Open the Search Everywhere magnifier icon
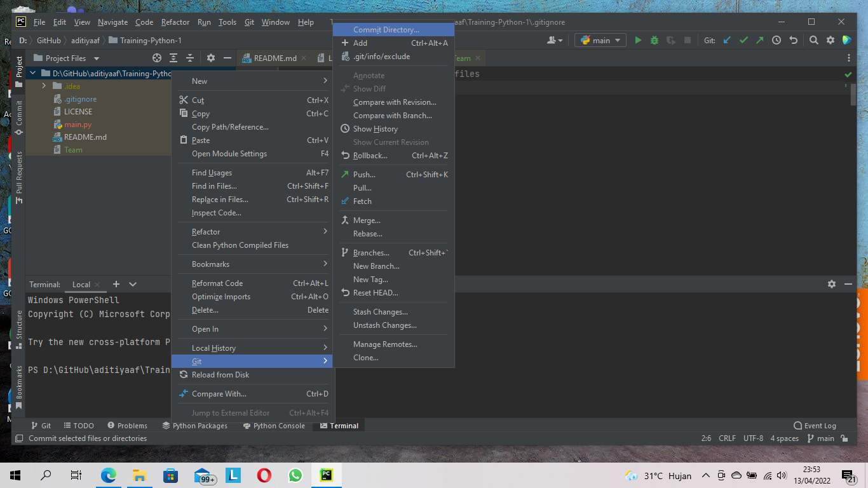This screenshot has width=868, height=488. pyautogui.click(x=813, y=39)
